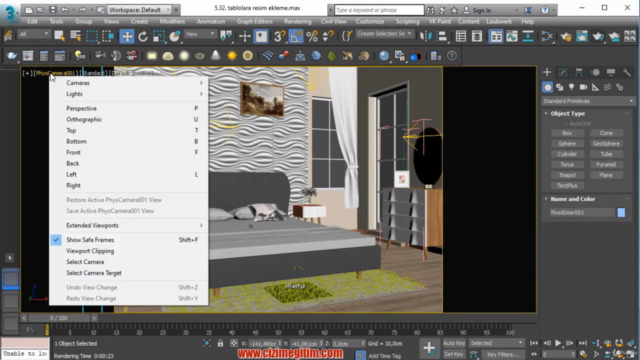Select the Move tool in main toolbar
The image size is (640, 360).
[x=127, y=36]
